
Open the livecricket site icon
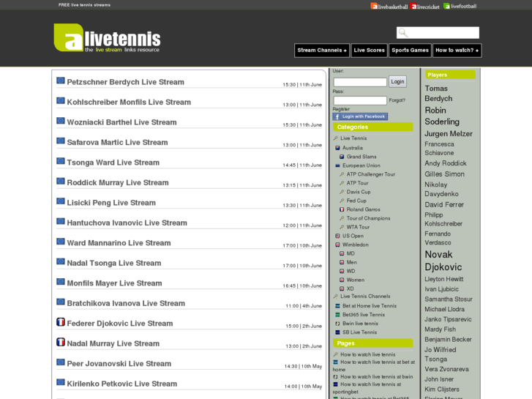(x=413, y=6)
